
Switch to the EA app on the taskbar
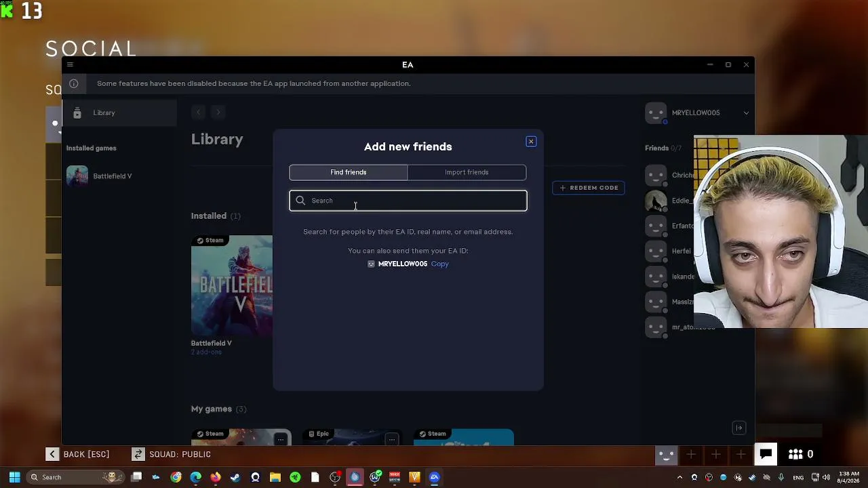pyautogui.click(x=435, y=477)
